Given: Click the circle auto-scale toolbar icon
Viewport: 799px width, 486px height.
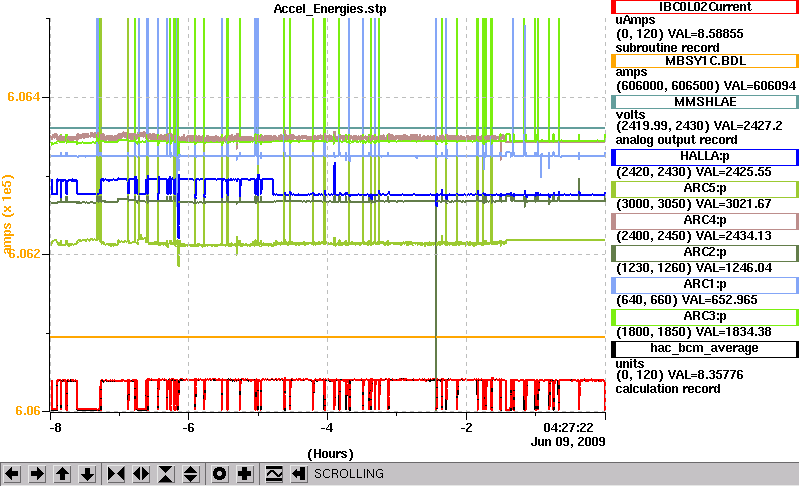Looking at the screenshot, I should point(220,474).
